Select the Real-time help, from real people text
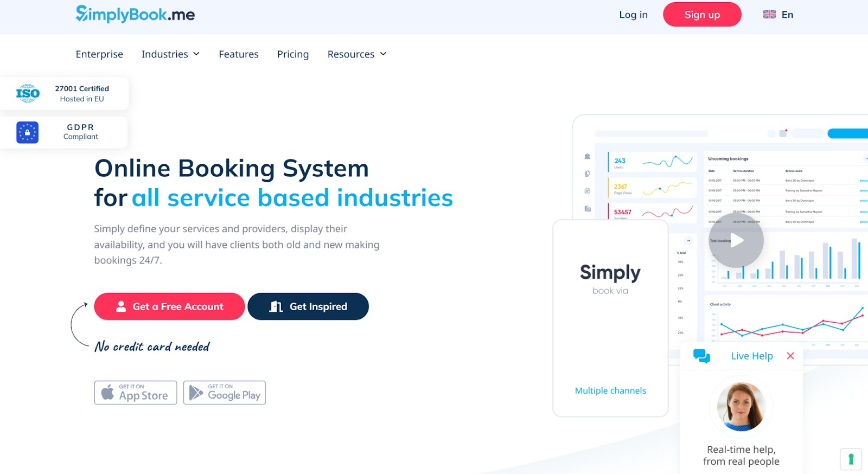Screen dimensions: 868x474 pyautogui.click(x=741, y=456)
